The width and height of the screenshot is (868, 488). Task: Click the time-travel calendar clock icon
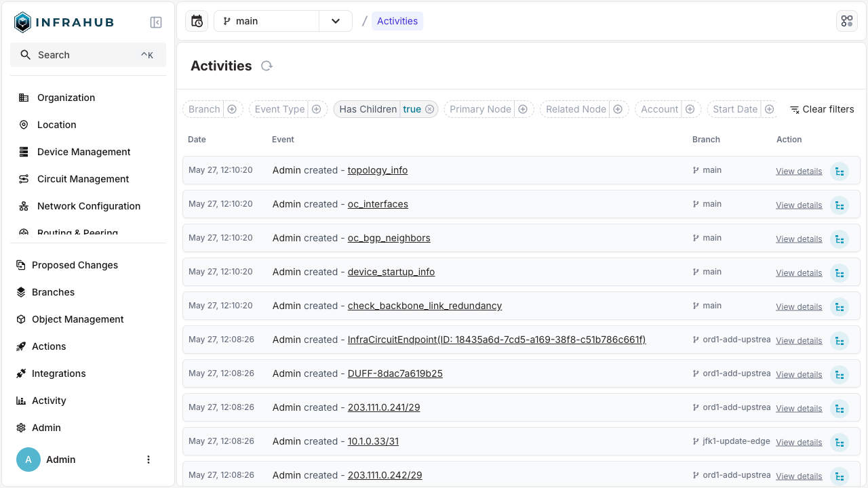(197, 21)
